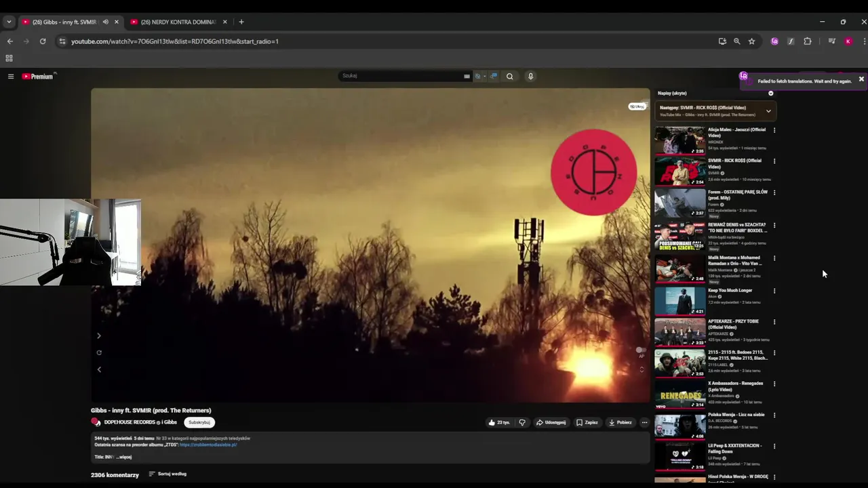The image size is (868, 488).
Task: Click the left chevron overlay on video
Action: pos(99,369)
